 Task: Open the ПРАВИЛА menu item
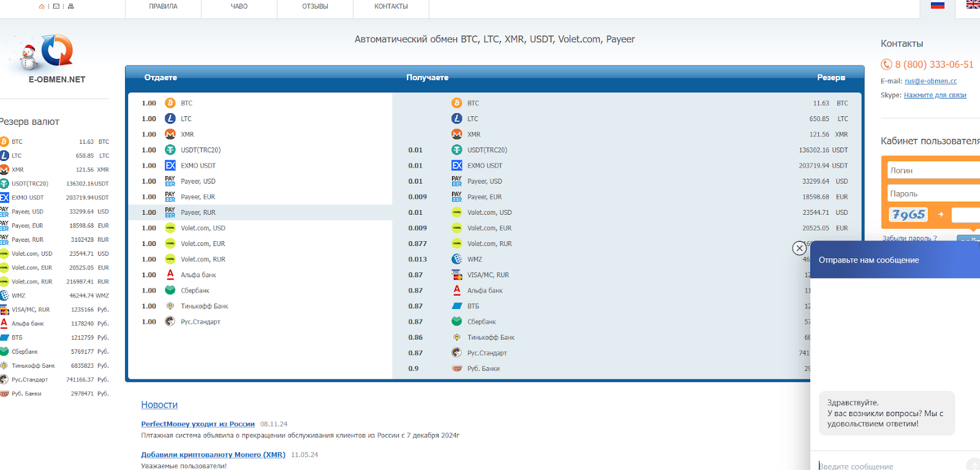[163, 7]
